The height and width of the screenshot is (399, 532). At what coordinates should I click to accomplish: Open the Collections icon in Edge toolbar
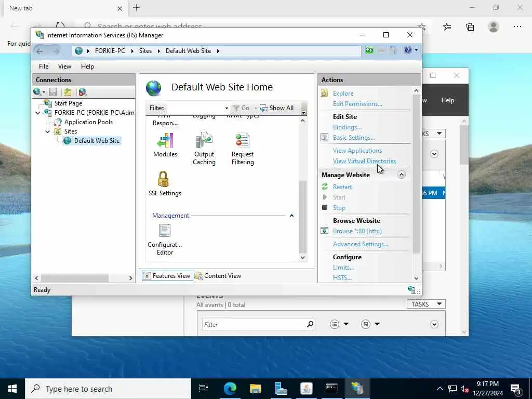click(470, 27)
